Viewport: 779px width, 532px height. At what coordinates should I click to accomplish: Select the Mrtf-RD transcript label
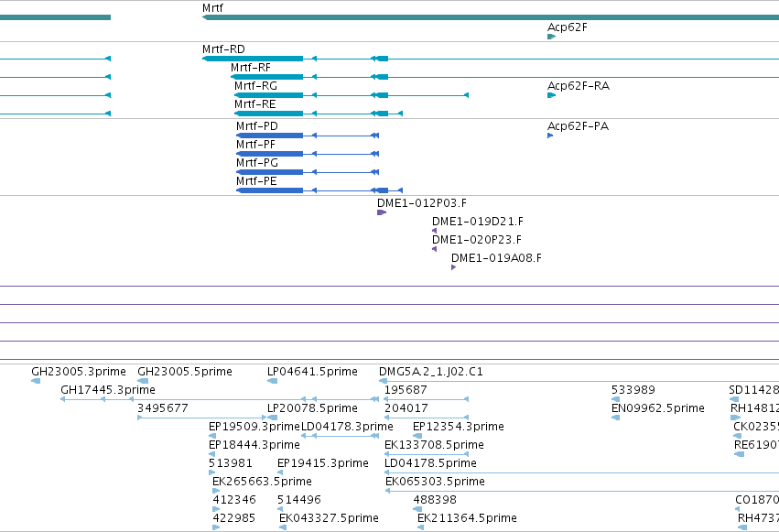coord(223,49)
